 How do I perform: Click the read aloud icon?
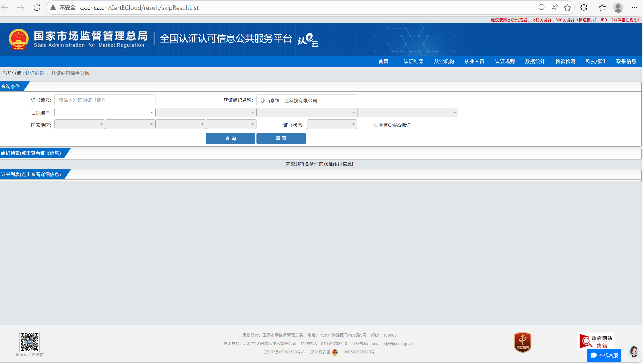pyautogui.click(x=555, y=8)
